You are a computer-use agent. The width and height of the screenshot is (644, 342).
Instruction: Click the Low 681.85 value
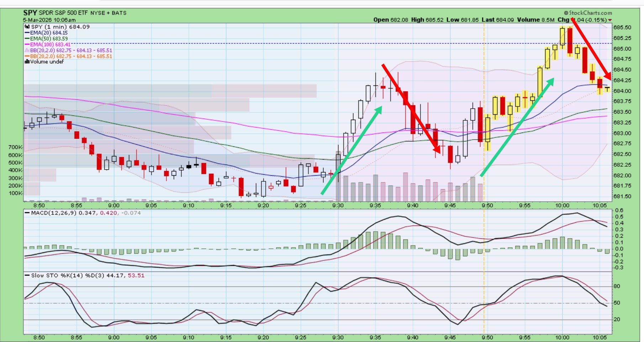point(463,20)
